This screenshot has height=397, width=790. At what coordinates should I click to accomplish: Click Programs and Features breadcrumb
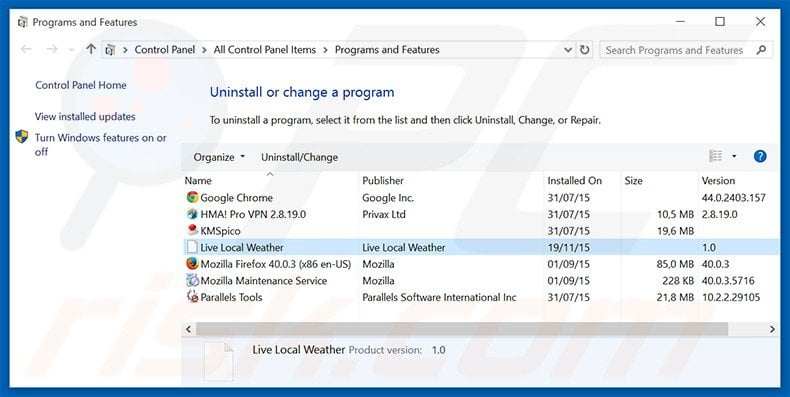coord(387,50)
